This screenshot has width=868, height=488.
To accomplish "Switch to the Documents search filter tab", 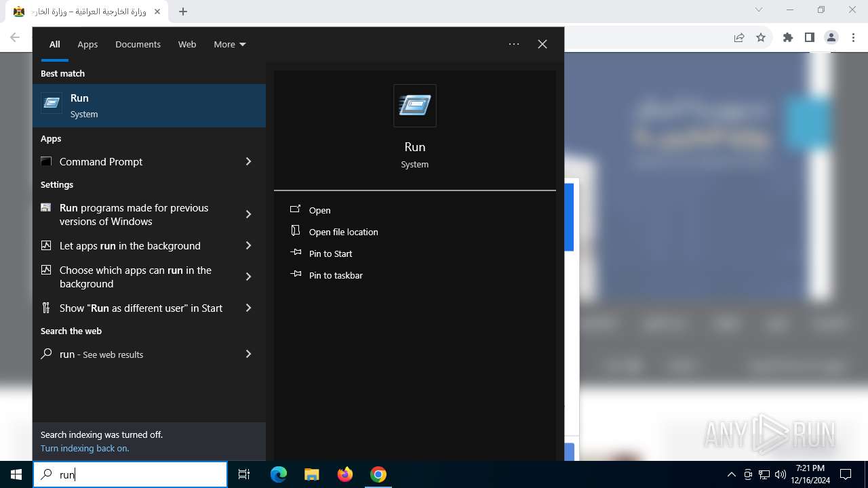I will 138,44.
